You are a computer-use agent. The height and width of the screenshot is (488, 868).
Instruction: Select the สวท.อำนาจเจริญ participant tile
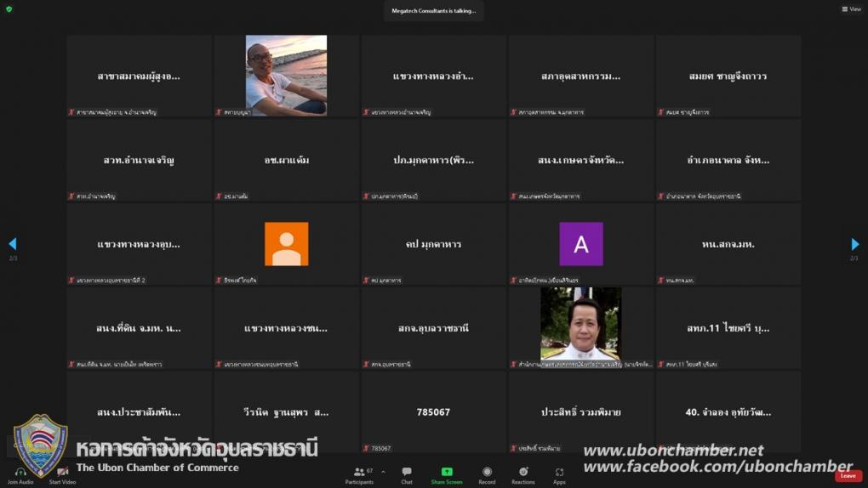click(x=139, y=160)
